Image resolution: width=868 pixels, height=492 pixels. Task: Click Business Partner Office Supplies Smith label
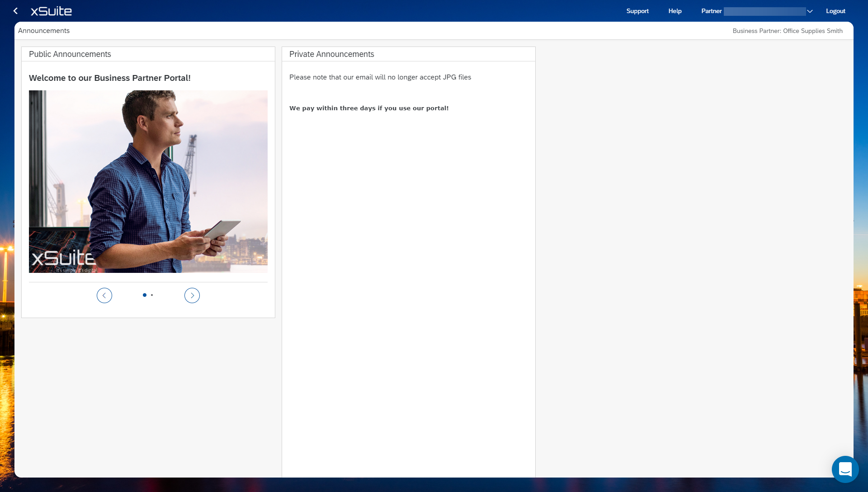(x=788, y=31)
